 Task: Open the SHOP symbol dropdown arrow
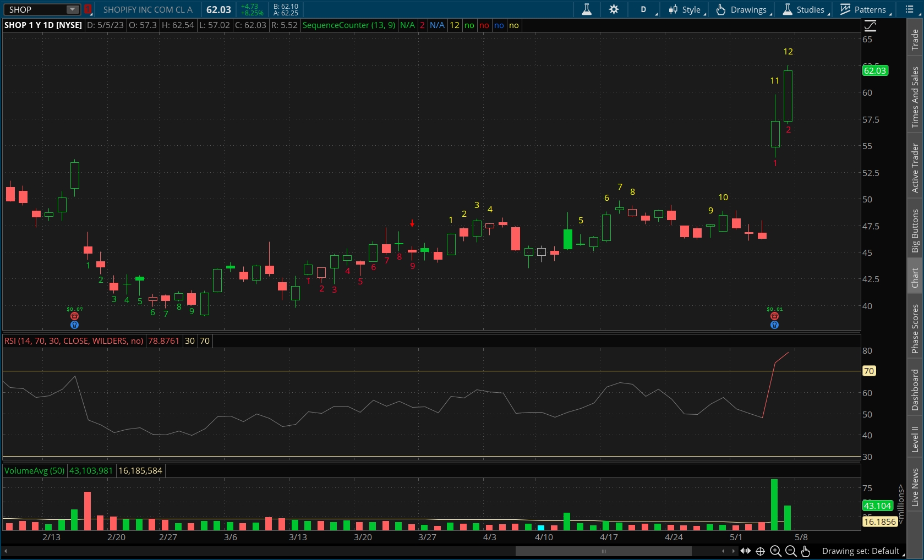[73, 9]
